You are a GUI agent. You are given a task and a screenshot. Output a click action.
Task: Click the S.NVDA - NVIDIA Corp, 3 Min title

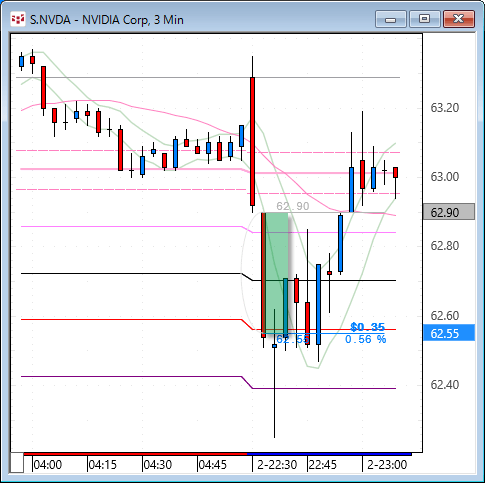[107, 20]
